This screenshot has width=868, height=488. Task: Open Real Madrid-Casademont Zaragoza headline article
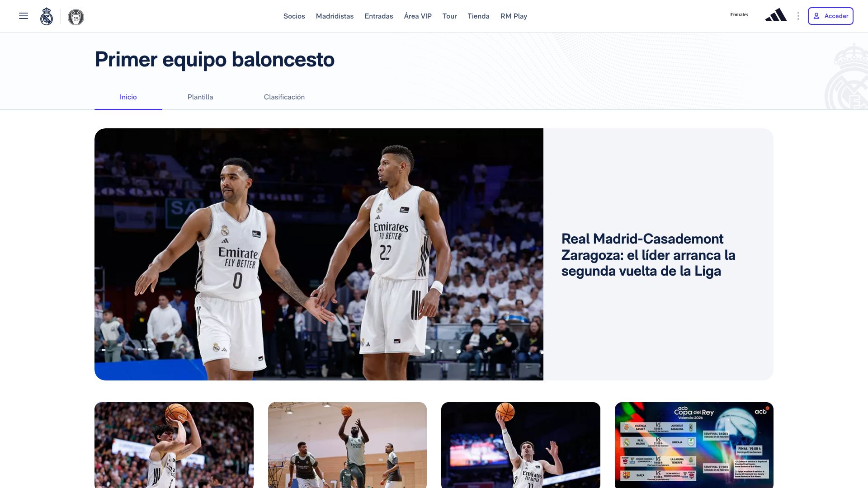click(x=648, y=255)
